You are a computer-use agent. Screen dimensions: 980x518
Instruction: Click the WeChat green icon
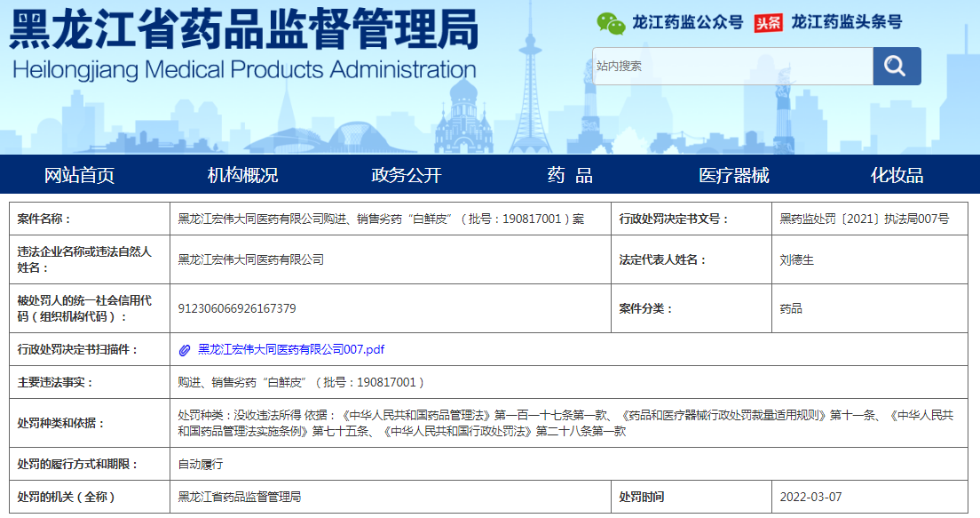tap(611, 23)
